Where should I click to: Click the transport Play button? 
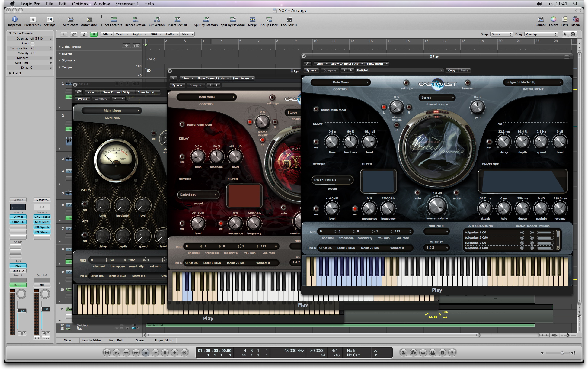point(155,352)
